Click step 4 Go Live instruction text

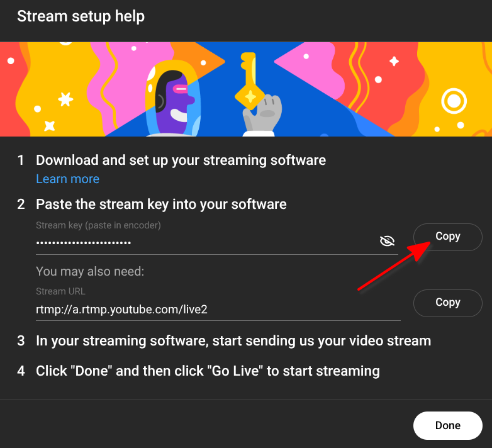pos(208,371)
